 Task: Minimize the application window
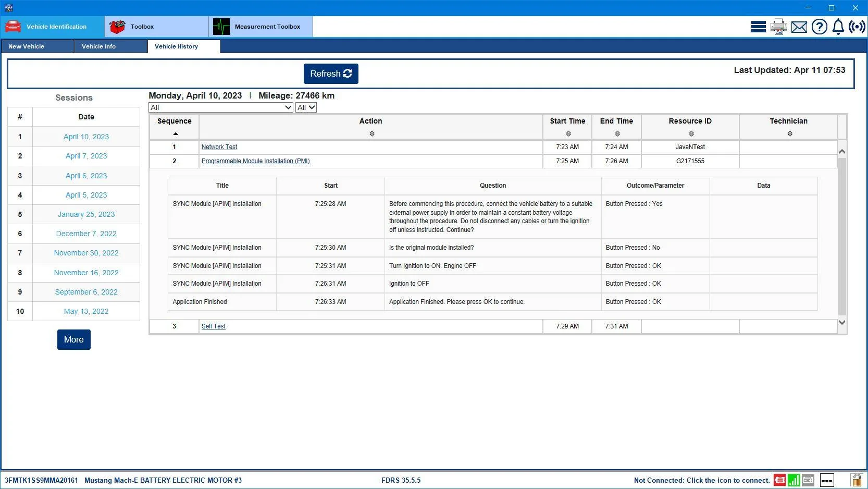(808, 8)
